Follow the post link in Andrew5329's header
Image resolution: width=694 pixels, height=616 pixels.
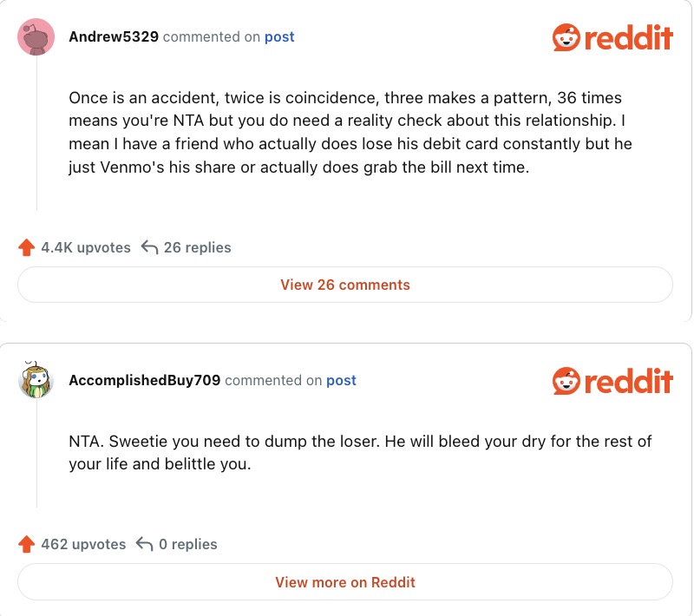(279, 37)
